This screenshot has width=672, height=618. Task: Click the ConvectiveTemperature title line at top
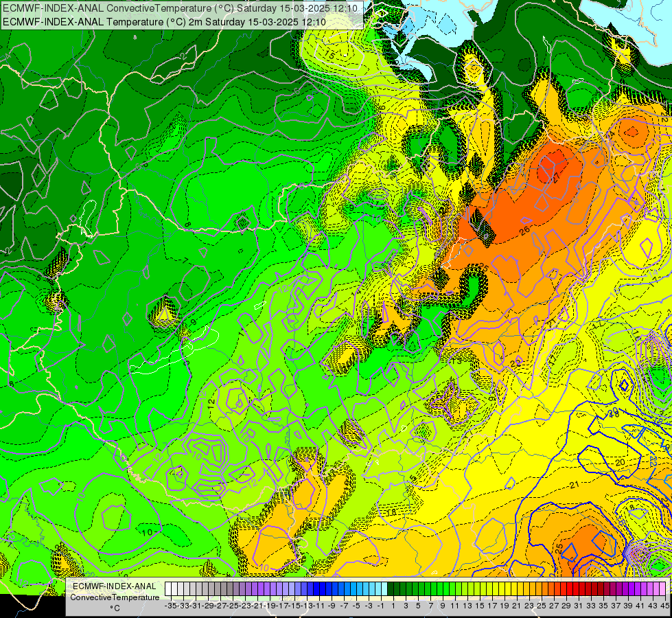(181, 8)
